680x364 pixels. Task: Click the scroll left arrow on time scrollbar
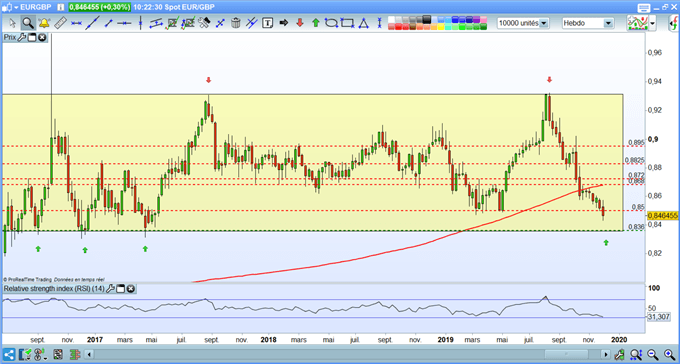pyautogui.click(x=89, y=354)
